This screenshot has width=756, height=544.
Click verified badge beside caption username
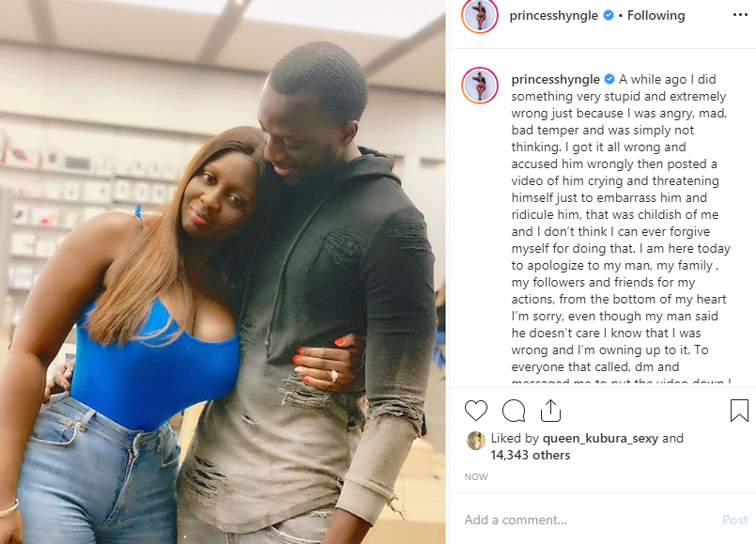tap(609, 79)
